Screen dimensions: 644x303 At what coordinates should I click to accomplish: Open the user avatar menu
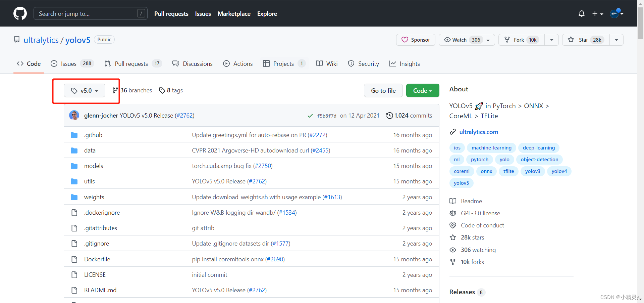(616, 13)
